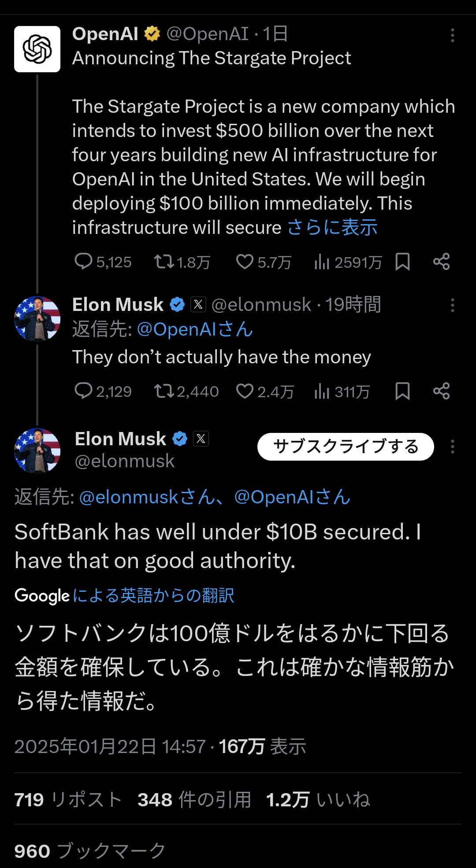The image size is (476, 868).
Task: View analytics for OpenAI's post
Action: tap(322, 262)
